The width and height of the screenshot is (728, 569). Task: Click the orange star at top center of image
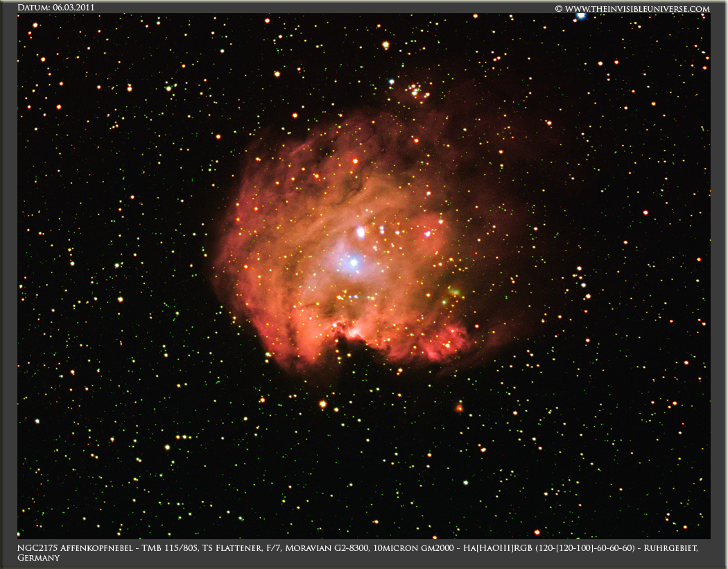(x=385, y=45)
